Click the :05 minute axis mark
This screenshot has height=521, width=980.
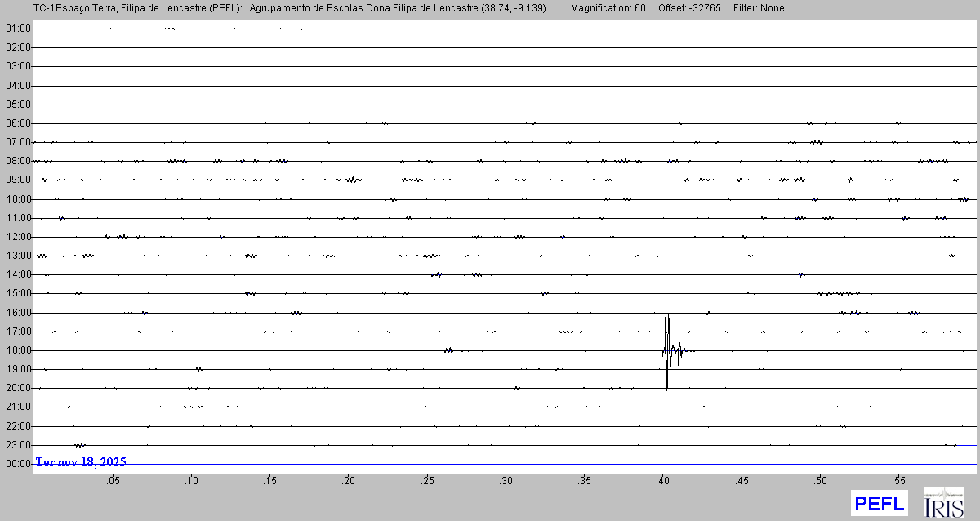tap(113, 480)
